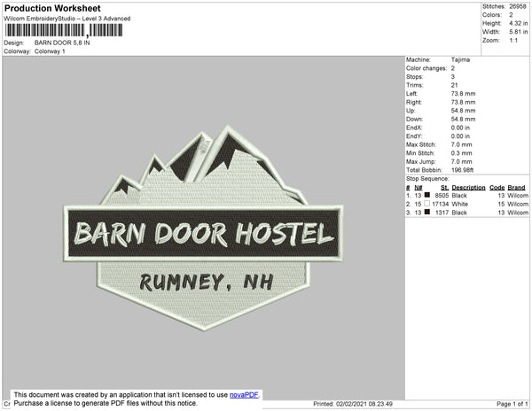This screenshot has height=411, width=532.
Task: Click the barcode under the worksheet title
Action: coord(64,30)
